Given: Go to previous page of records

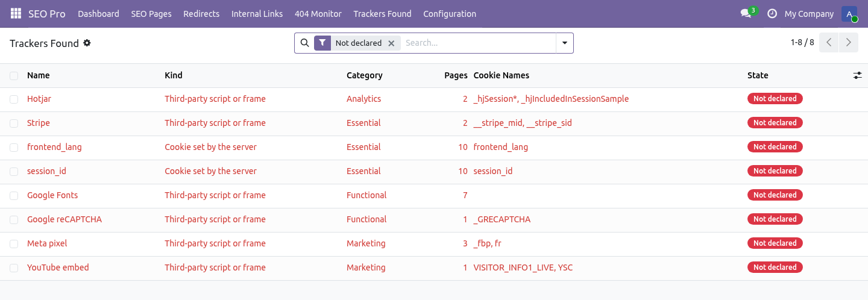Looking at the screenshot, I should tap(829, 43).
